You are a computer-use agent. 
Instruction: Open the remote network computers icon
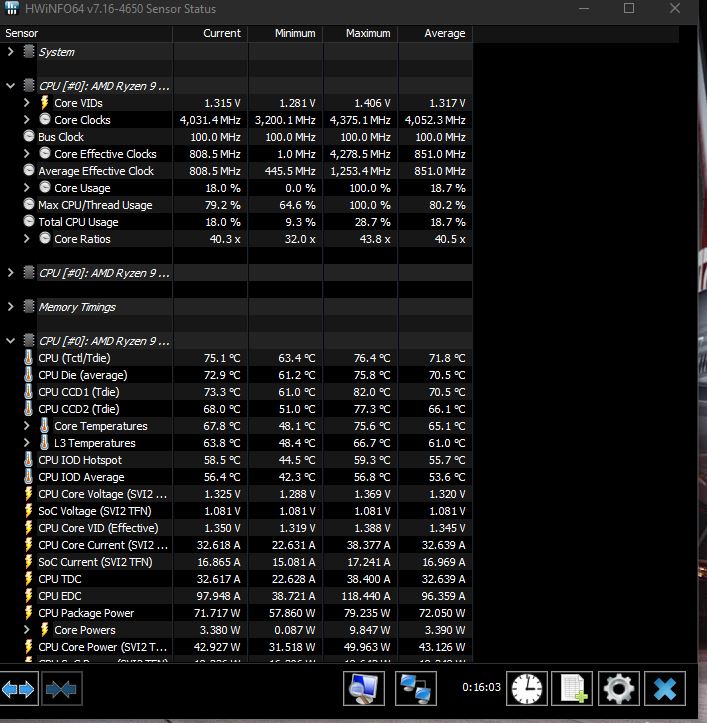(x=416, y=688)
